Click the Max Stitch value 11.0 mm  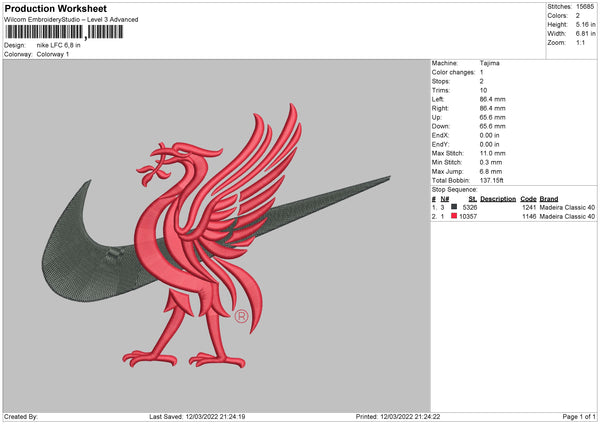(492, 153)
